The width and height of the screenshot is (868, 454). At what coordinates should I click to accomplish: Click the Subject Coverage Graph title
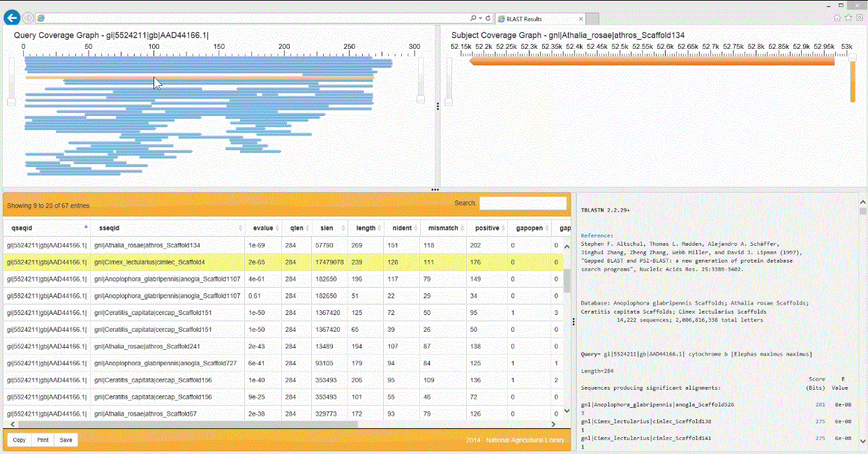tap(568, 35)
